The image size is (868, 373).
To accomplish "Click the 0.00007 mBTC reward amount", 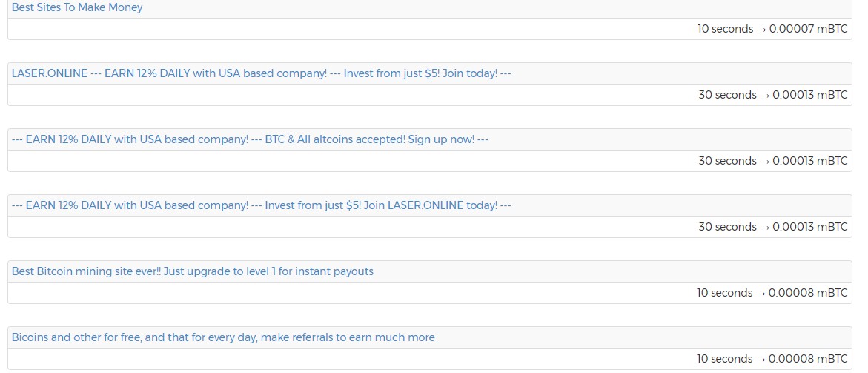I will point(808,29).
